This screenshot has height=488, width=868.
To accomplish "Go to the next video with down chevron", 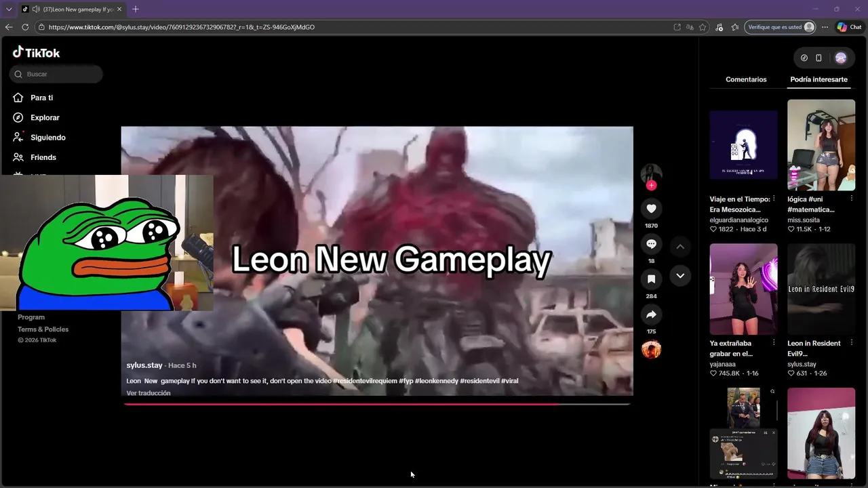I will click(680, 276).
